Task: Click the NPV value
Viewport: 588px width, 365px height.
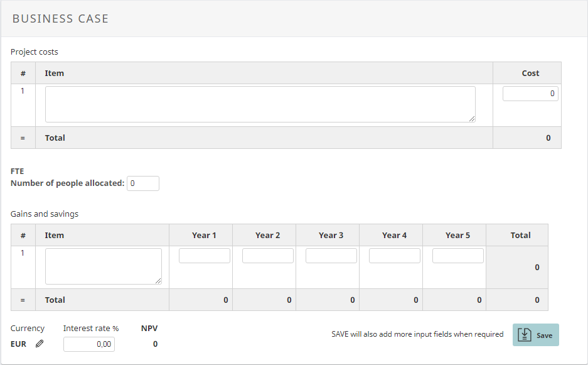Action: coord(155,344)
